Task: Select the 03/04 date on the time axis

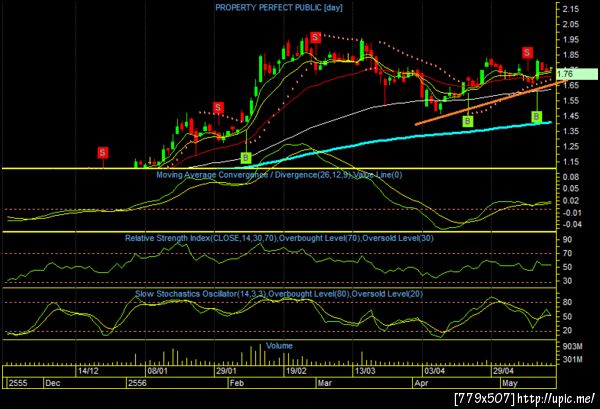Action: 434,371
